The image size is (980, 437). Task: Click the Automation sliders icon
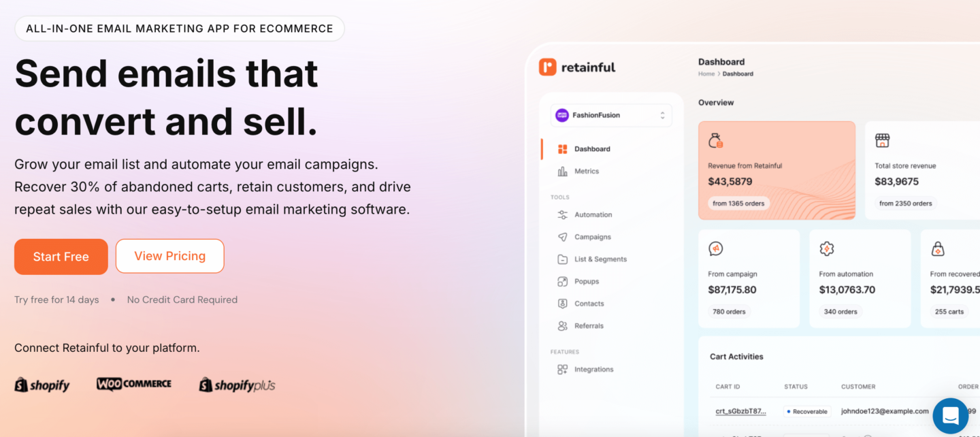point(562,214)
